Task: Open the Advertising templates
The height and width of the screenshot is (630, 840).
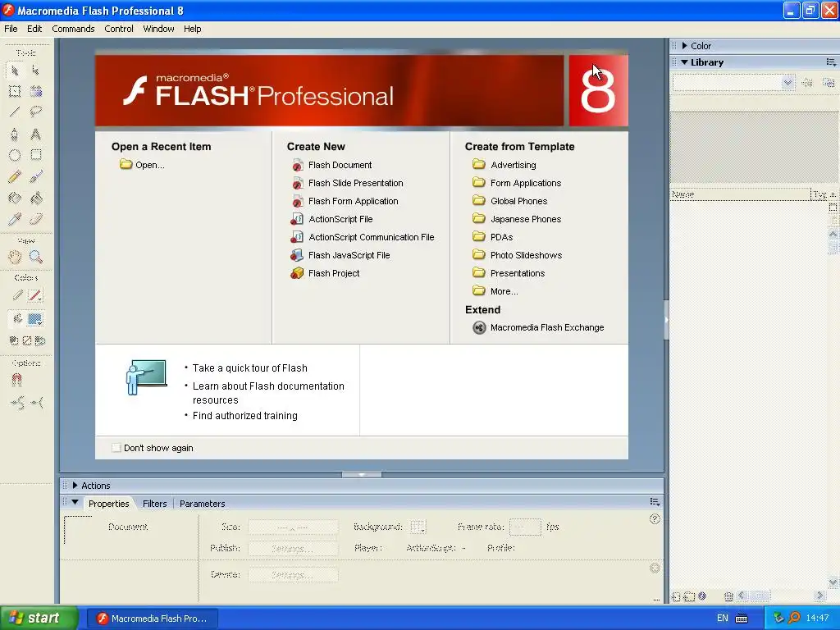Action: [514, 165]
